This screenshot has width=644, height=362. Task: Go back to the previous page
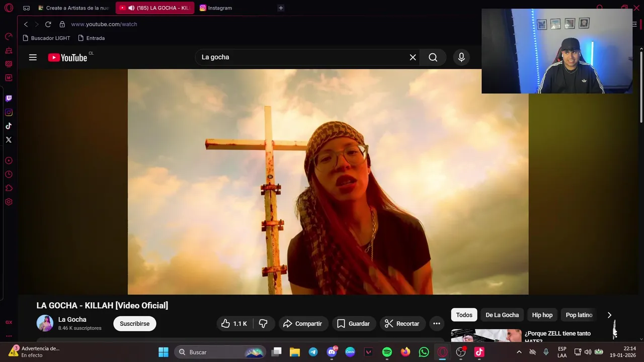click(26, 24)
